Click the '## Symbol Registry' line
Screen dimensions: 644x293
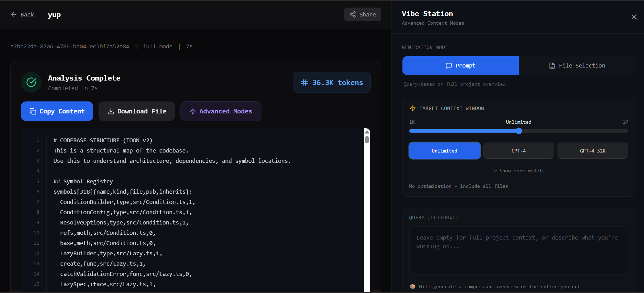pyautogui.click(x=83, y=181)
